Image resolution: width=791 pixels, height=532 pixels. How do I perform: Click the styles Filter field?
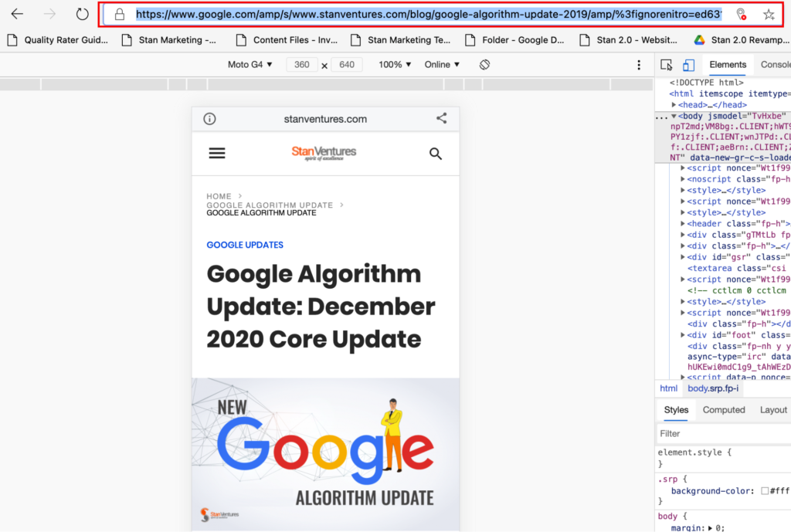point(724,434)
